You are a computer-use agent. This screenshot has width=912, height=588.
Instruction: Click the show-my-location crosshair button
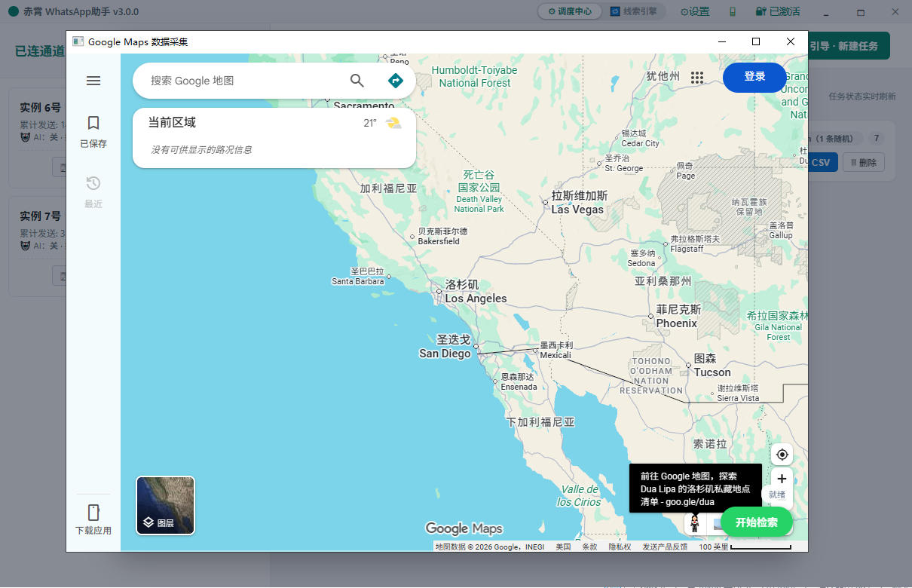point(782,455)
